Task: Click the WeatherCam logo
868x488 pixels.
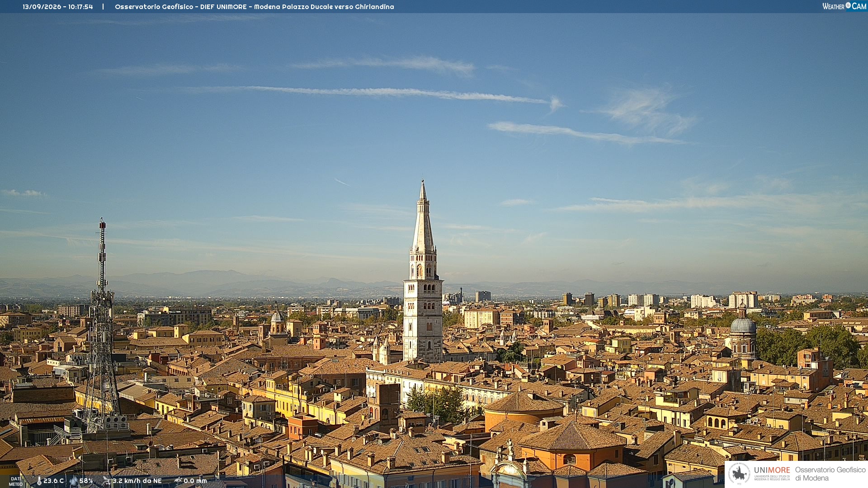Action: (x=844, y=6)
